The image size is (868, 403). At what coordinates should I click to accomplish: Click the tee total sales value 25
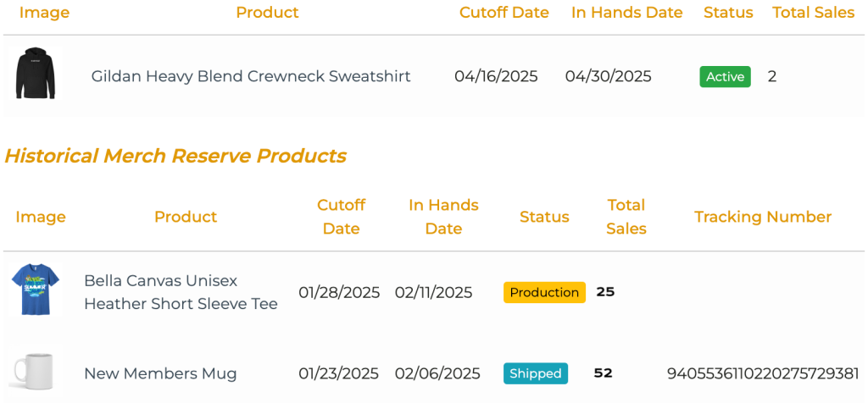[x=605, y=292]
